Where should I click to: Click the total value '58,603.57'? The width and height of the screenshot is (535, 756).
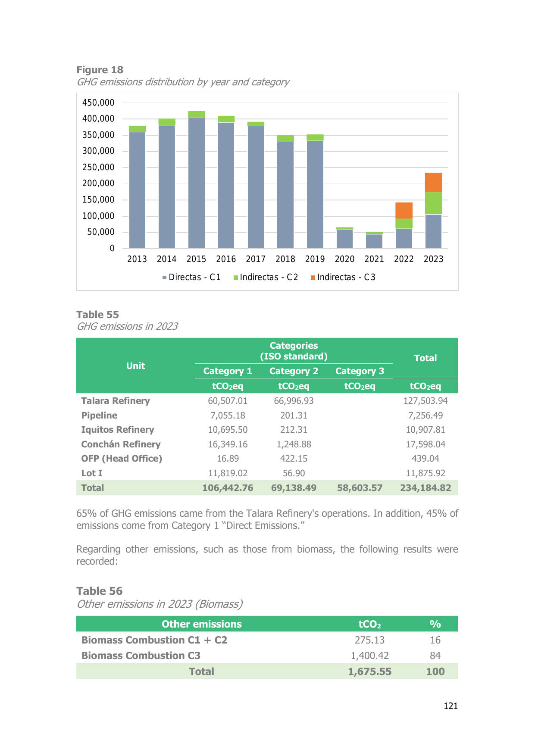pyautogui.click(x=360, y=488)
